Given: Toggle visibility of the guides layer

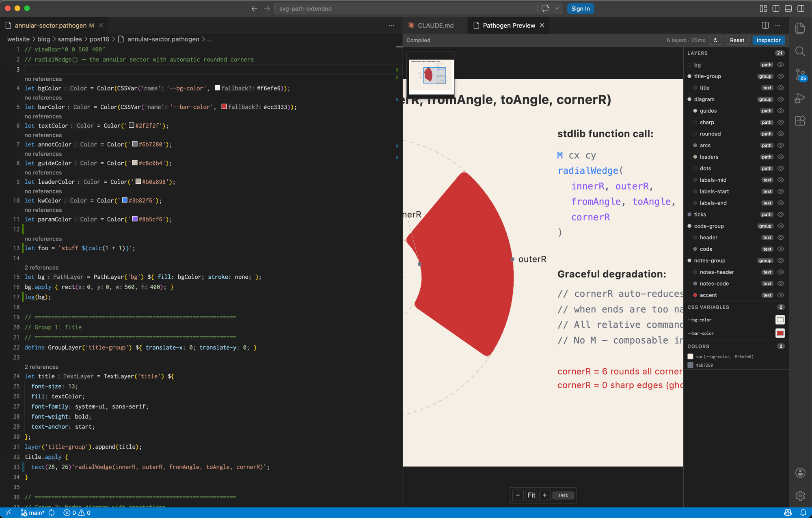Looking at the screenshot, I should tap(780, 111).
